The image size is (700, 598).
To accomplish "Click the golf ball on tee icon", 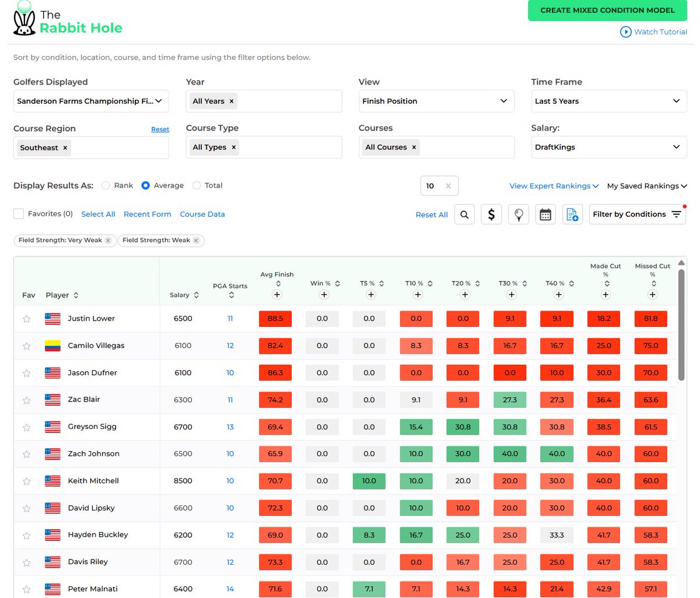I will [x=519, y=214].
